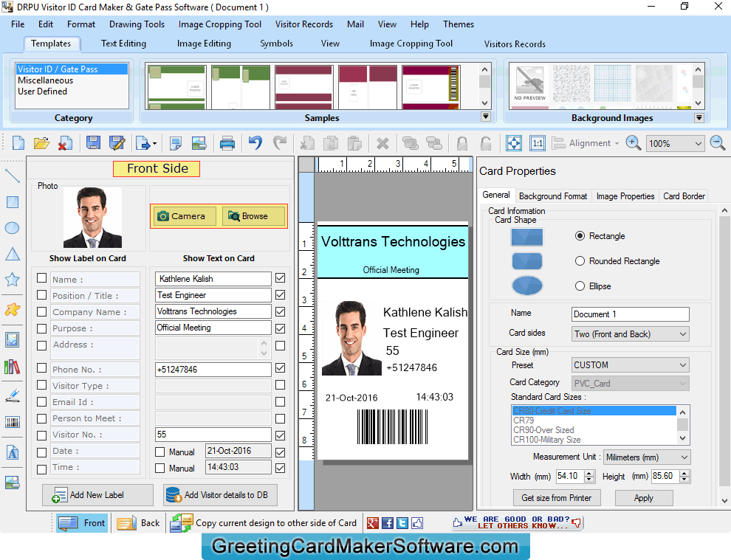Open the Themes menu

click(x=459, y=24)
